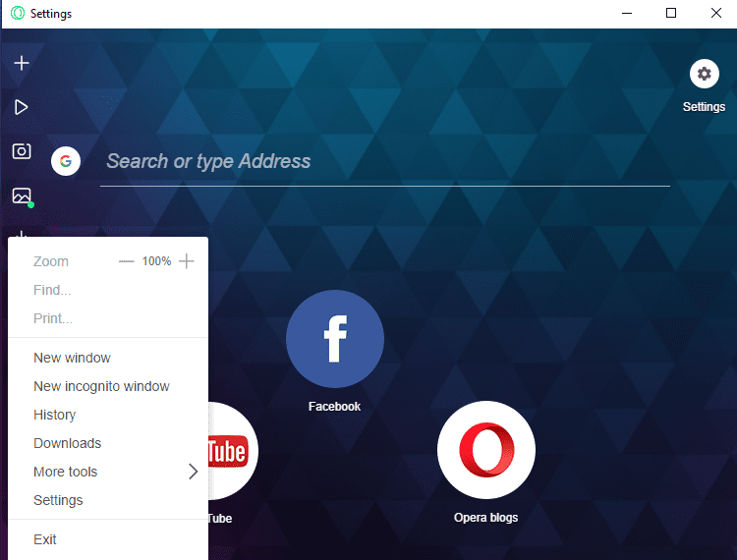Viewport: 737px width, 560px height.
Task: Open the Facebook speed dial tile
Action: pyautogui.click(x=335, y=339)
